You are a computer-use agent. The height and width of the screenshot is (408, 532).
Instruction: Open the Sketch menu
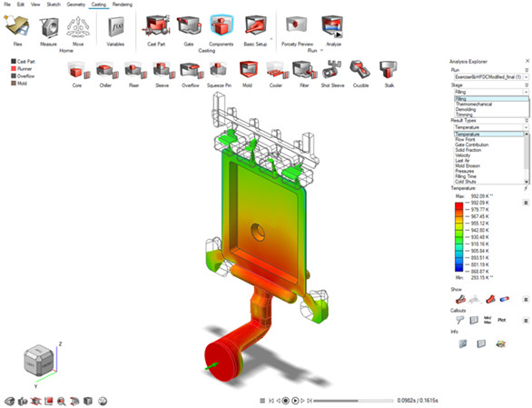[x=54, y=5]
